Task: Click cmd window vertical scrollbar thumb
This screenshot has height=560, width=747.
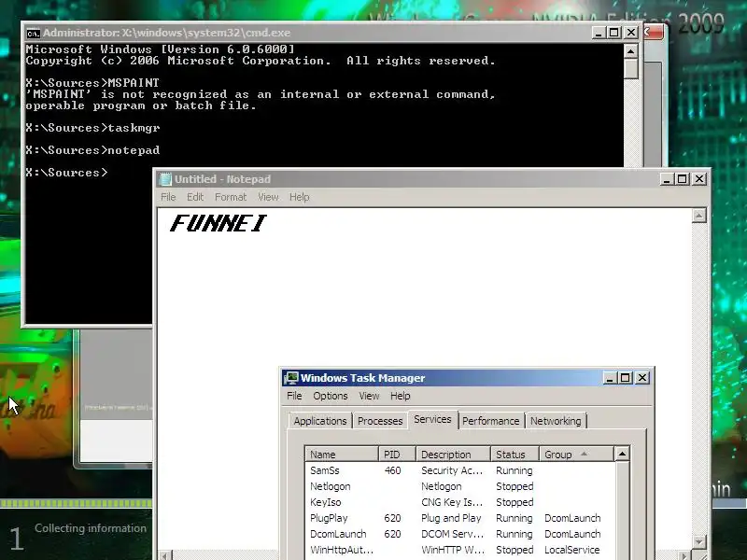Action: [631, 68]
